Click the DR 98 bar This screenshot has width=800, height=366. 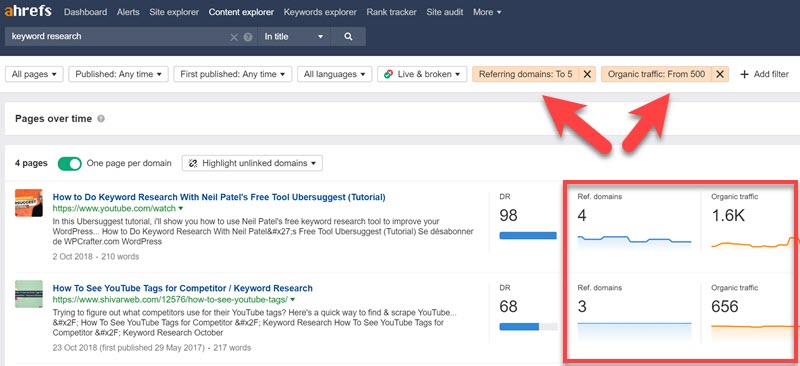point(528,236)
